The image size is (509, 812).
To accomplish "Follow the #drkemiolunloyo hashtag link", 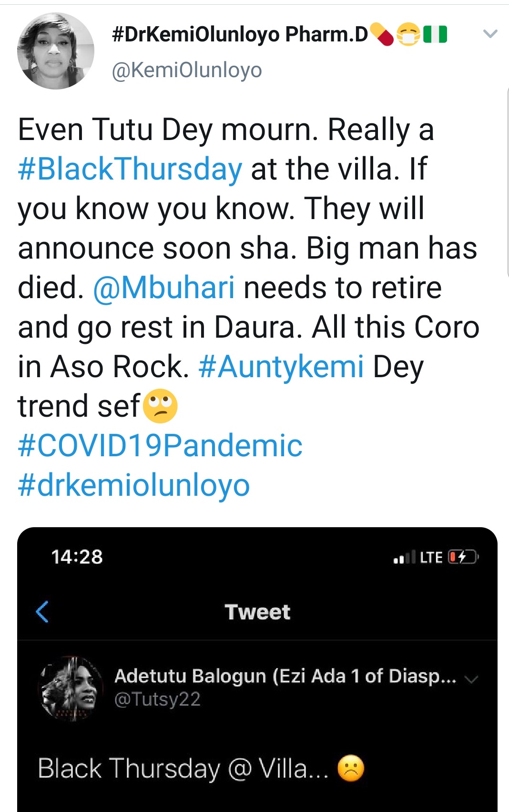I will 134,486.
